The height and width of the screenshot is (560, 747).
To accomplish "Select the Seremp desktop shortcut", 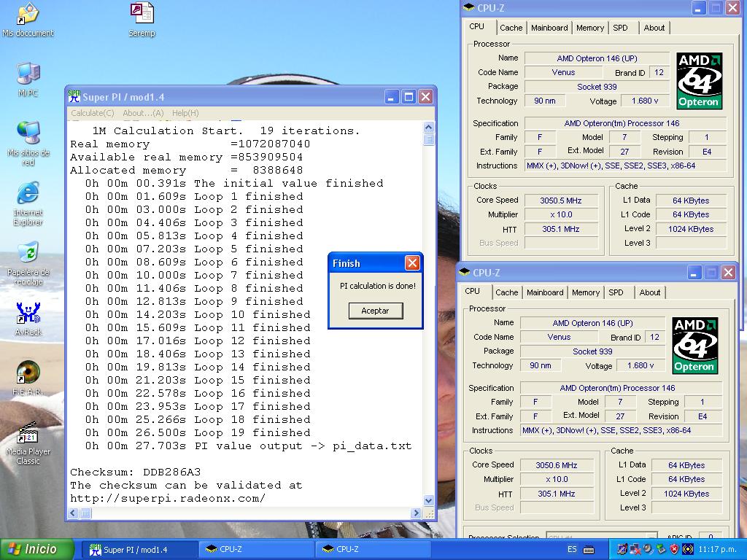I will [142, 14].
